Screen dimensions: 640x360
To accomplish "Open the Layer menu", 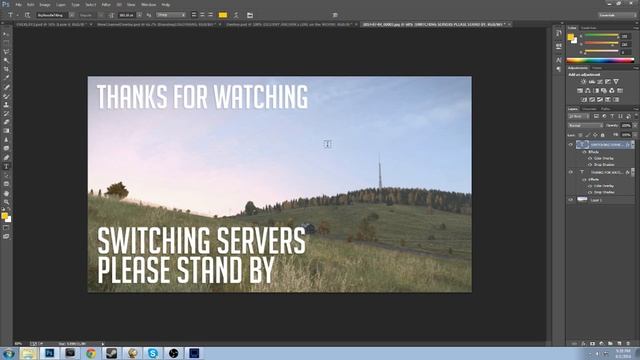I will tap(61, 4).
